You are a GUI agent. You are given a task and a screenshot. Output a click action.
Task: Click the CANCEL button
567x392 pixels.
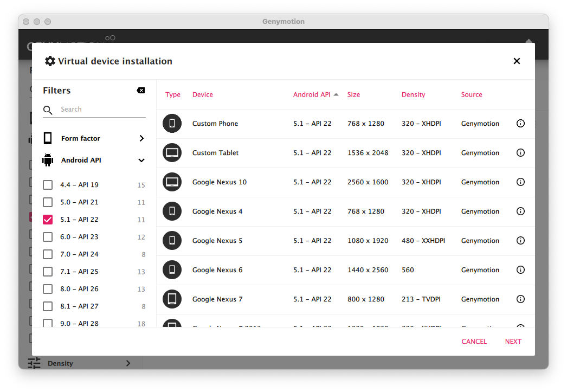pyautogui.click(x=474, y=342)
